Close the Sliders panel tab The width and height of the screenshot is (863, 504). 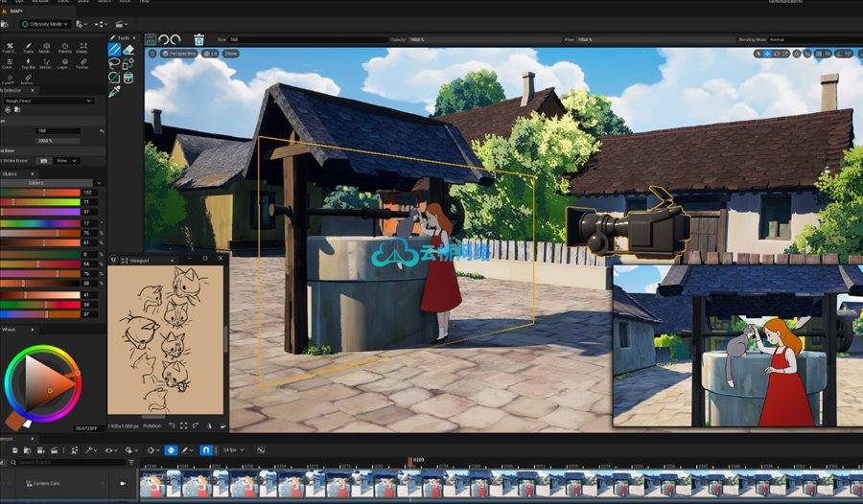[32, 173]
